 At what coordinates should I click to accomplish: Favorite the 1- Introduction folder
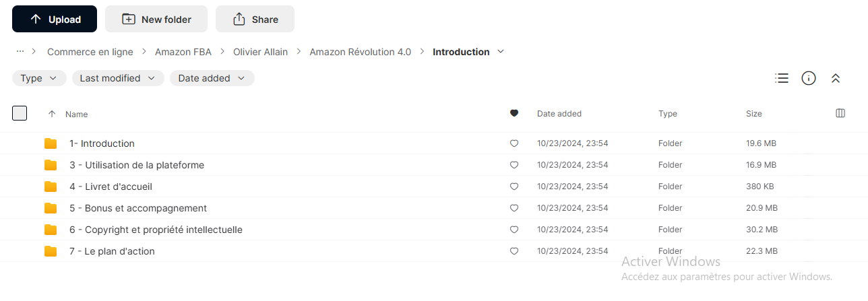(514, 143)
